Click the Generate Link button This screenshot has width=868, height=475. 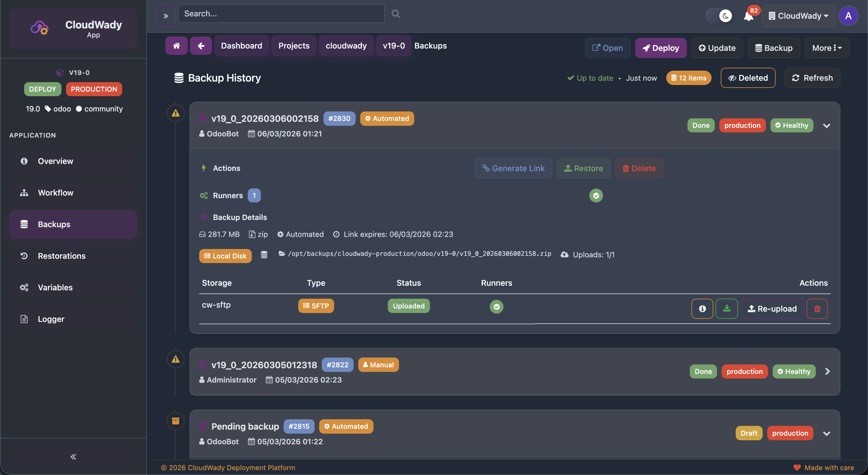tap(513, 168)
